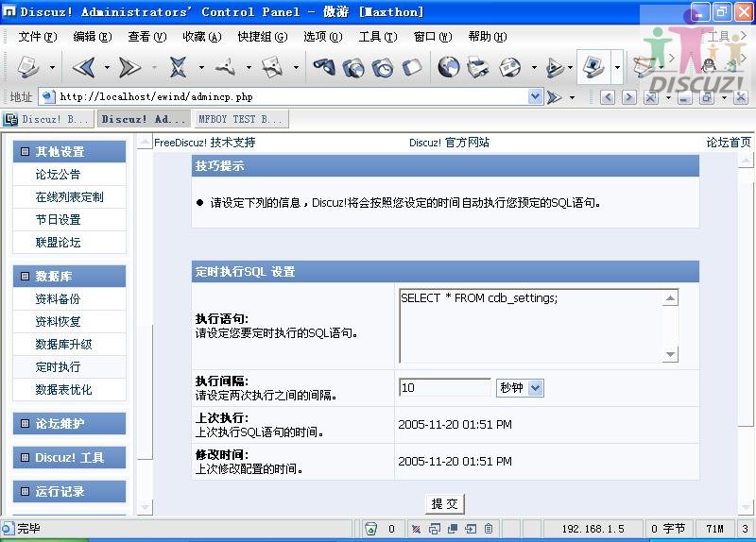
Task: Open the 数据表优化 sidebar link
Action: click(x=63, y=389)
